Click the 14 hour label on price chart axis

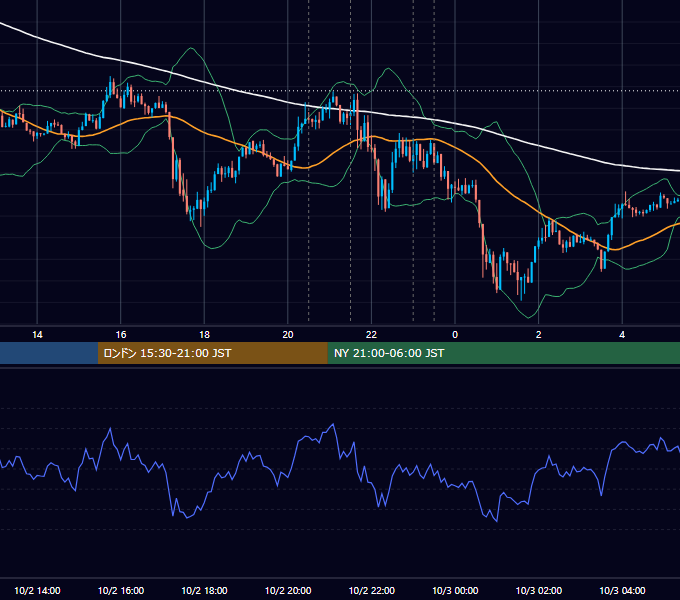37,335
